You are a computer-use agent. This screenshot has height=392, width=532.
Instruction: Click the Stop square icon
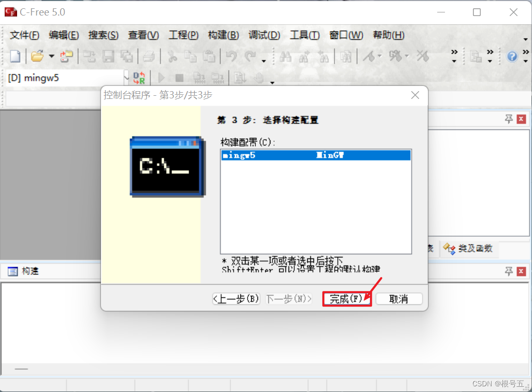[179, 78]
